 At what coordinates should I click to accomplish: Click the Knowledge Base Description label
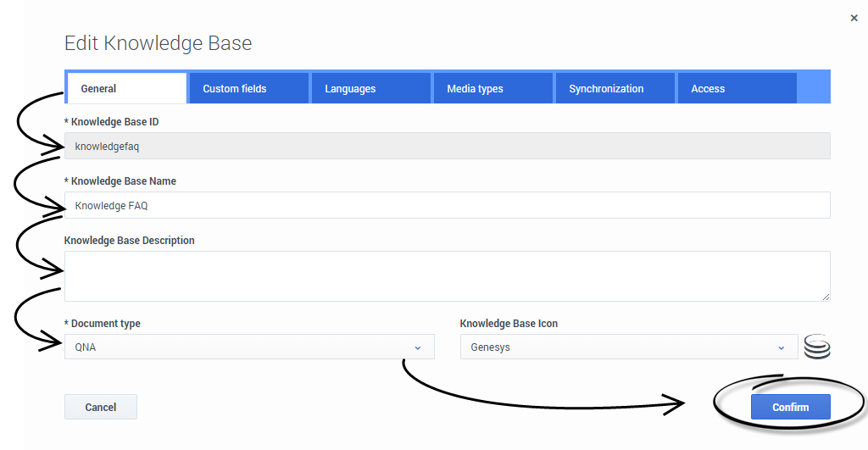pos(129,241)
